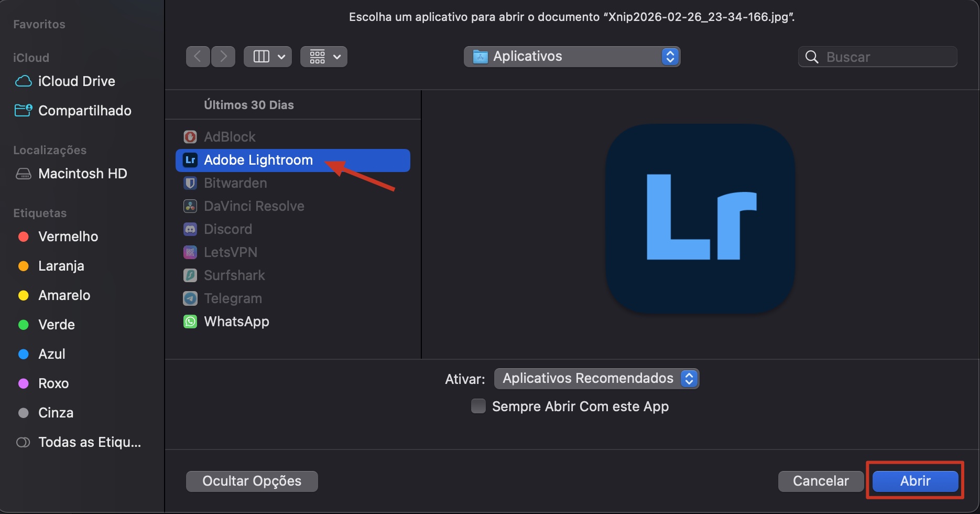
Task: Click the LetsVPN icon
Action: point(190,252)
